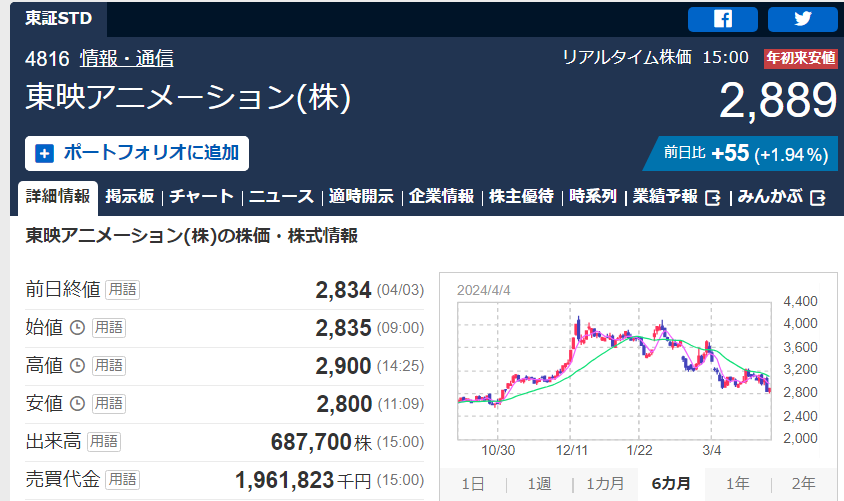Click the high price 2,900
This screenshot has width=844, height=501.
pyautogui.click(x=343, y=366)
